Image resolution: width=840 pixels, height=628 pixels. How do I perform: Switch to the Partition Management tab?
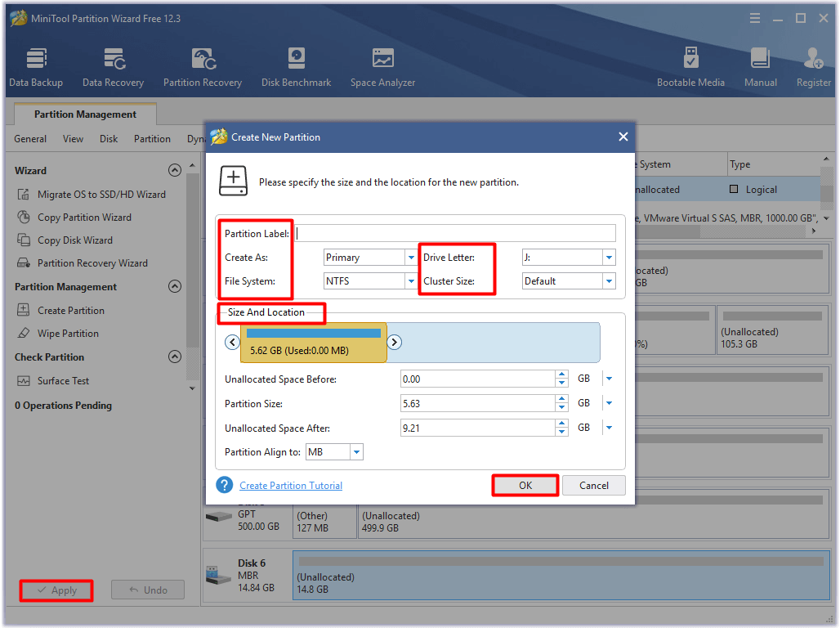coord(85,114)
